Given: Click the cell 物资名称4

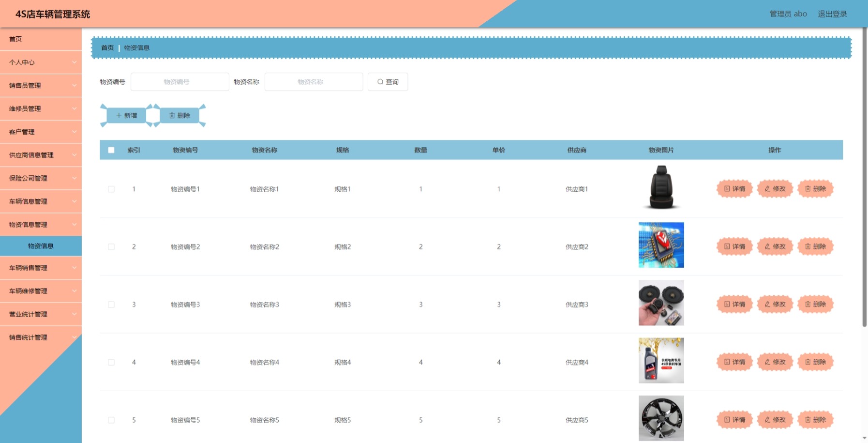Looking at the screenshot, I should tap(265, 362).
